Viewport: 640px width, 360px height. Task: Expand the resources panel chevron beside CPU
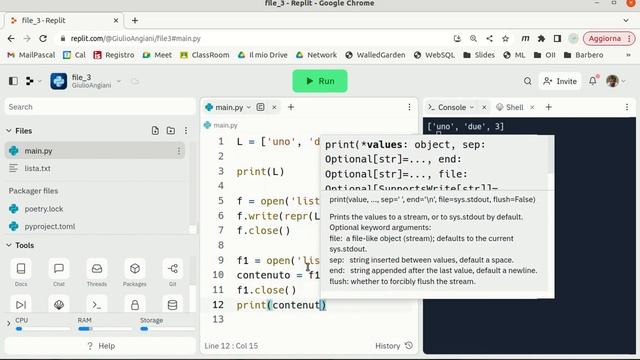(9, 324)
